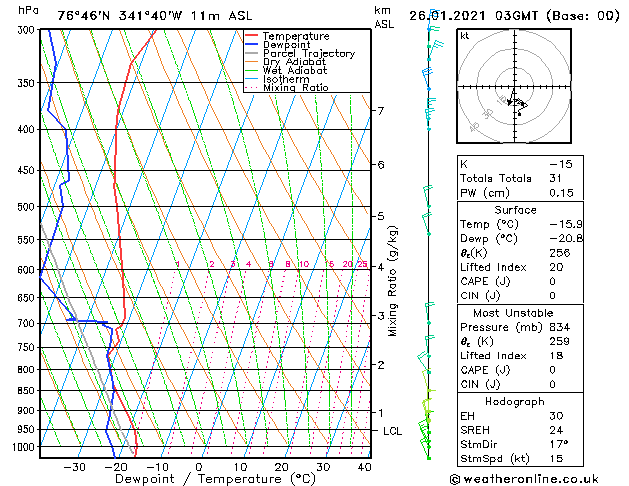629x486 pixels.
Task: Click the blue Dewpoint legend line
Action: [251, 44]
